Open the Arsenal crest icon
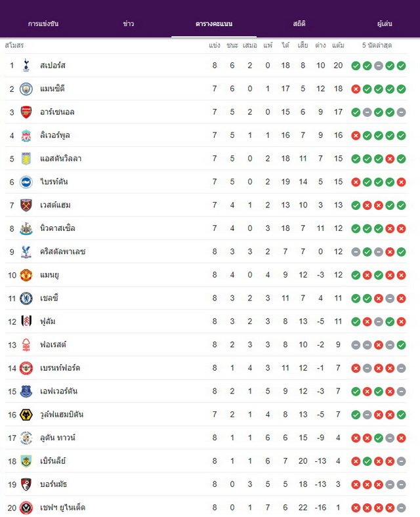Screen dimensions: 420x517 (26, 112)
